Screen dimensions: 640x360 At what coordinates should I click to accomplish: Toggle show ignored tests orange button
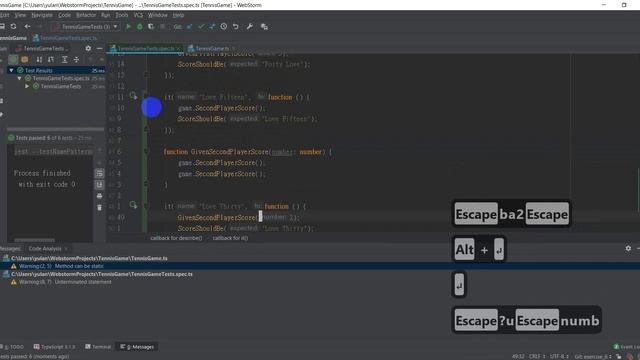coord(24,60)
